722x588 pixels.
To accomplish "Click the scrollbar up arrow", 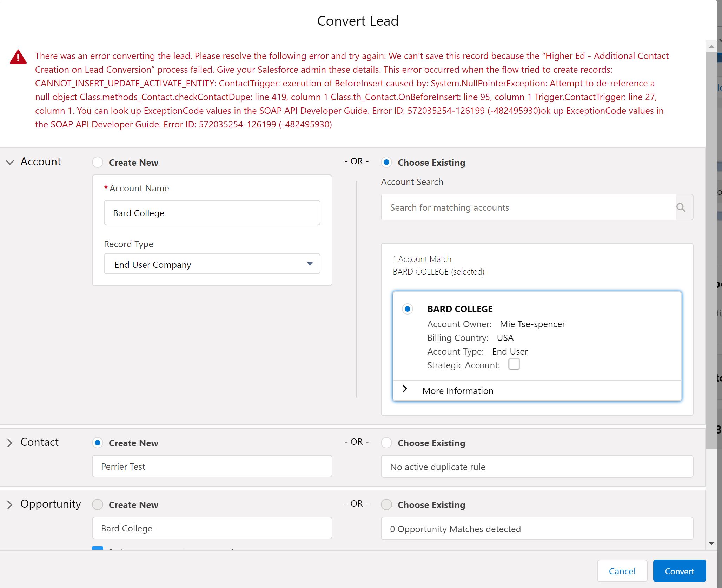I will 711,46.
